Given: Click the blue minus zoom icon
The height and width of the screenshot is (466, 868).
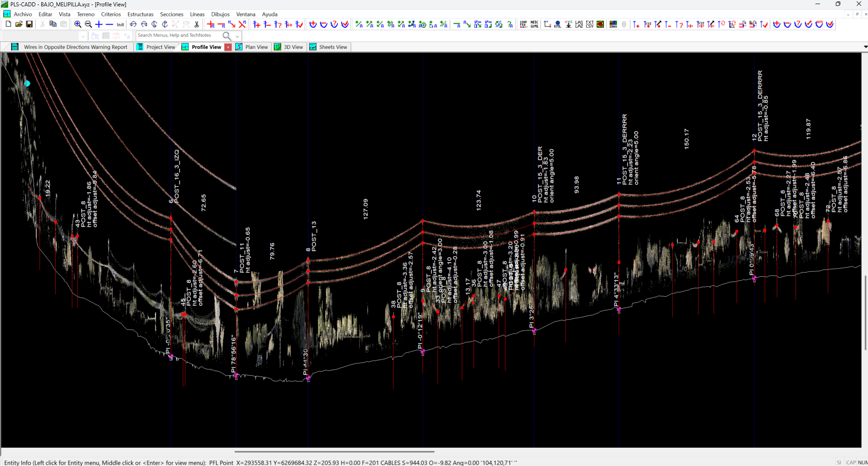Looking at the screenshot, I should (109, 25).
